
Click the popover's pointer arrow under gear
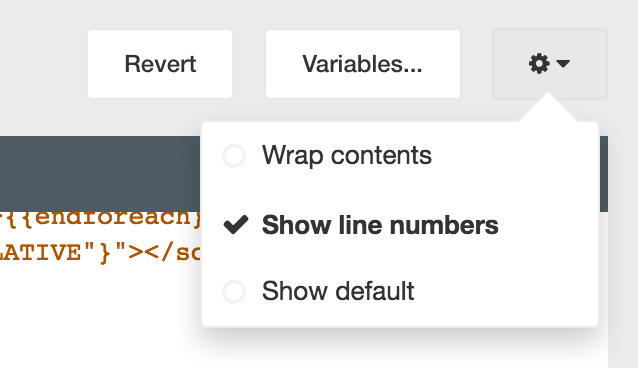click(548, 107)
